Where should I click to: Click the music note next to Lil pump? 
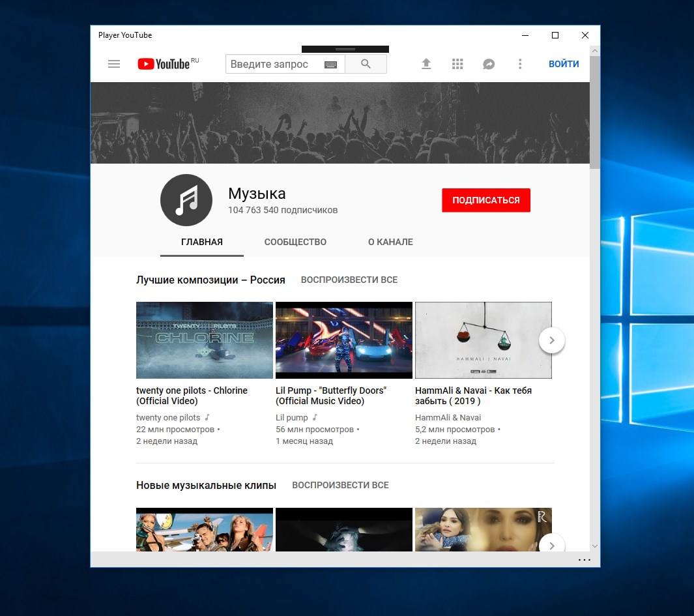pos(315,417)
